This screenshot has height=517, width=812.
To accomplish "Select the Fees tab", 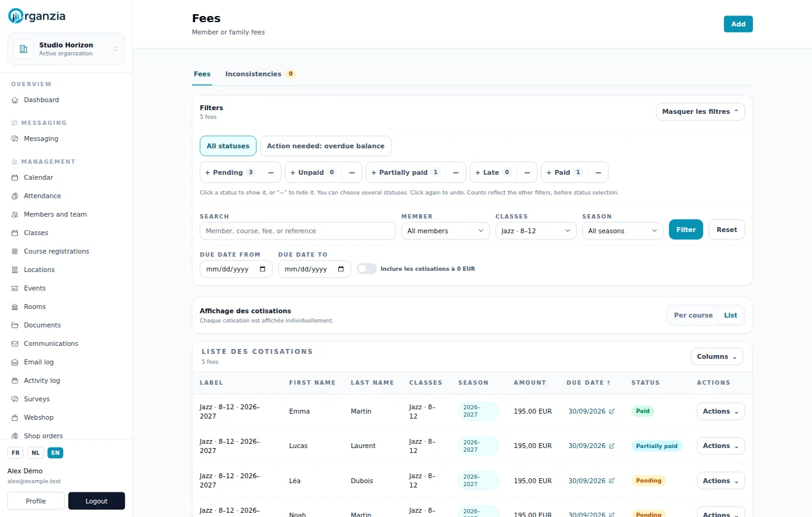I will point(202,74).
